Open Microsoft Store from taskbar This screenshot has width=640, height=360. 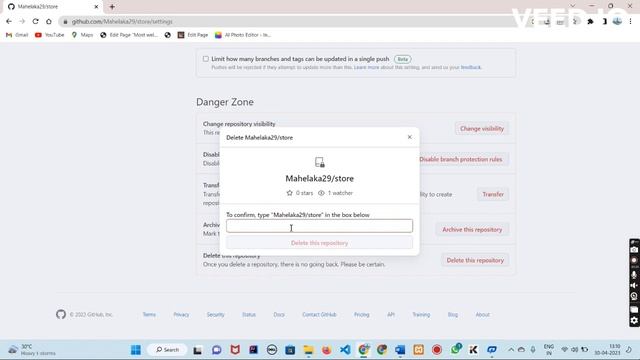click(290, 350)
